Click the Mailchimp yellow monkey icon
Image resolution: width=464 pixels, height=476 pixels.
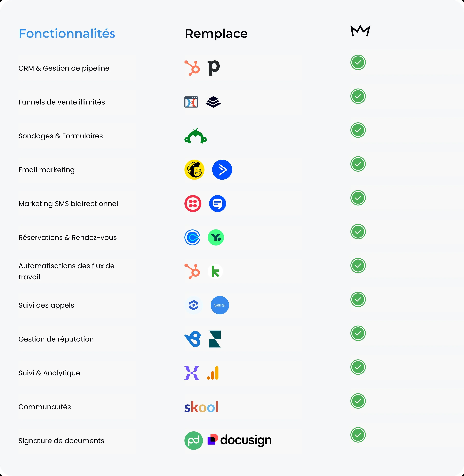pos(194,170)
